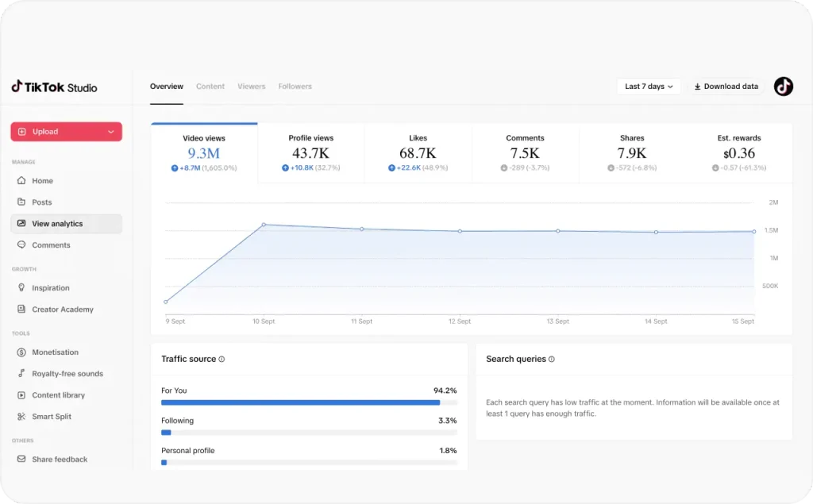Select the Comments metric card
Image resolution: width=813 pixels, height=504 pixels.
coord(526,153)
